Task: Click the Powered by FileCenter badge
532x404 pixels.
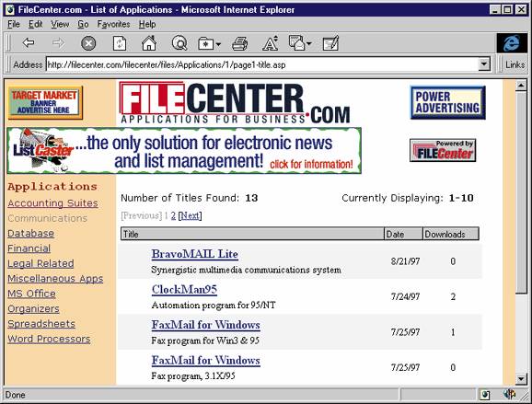Action: click(443, 150)
